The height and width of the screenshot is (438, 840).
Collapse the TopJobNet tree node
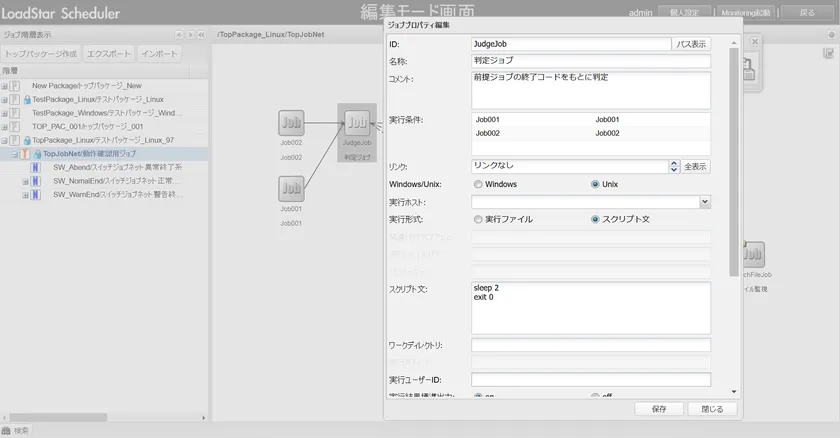(14, 155)
